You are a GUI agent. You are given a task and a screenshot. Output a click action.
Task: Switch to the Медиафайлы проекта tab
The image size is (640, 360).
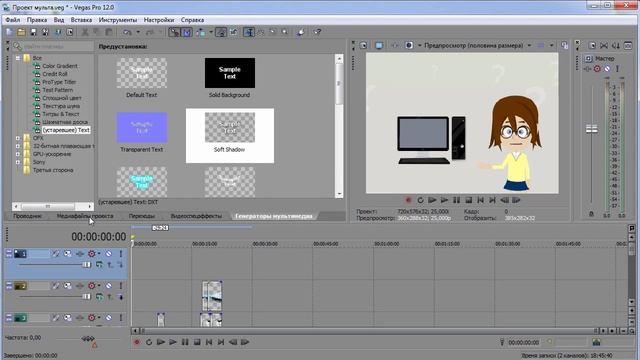[x=85, y=216]
